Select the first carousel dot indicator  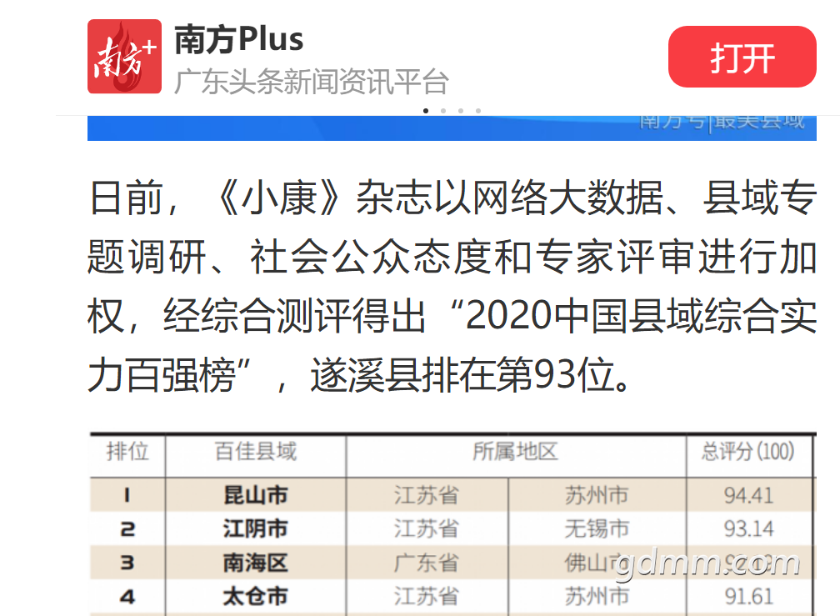[426, 110]
